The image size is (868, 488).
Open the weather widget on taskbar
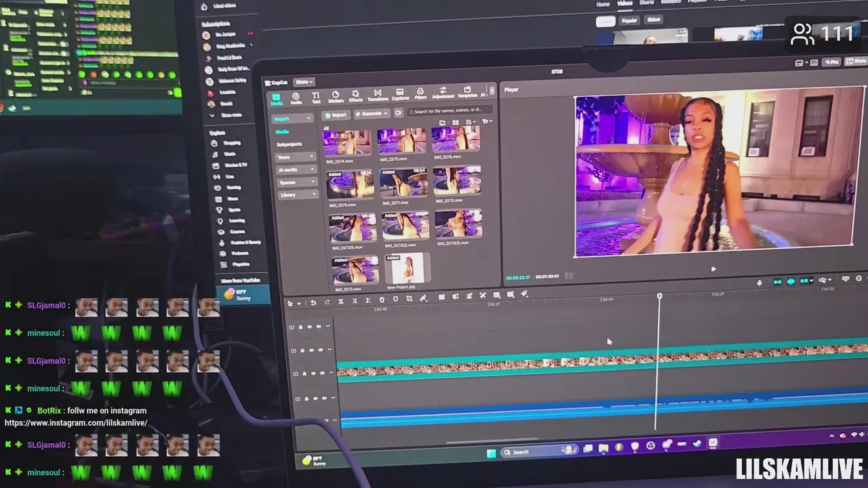314,462
